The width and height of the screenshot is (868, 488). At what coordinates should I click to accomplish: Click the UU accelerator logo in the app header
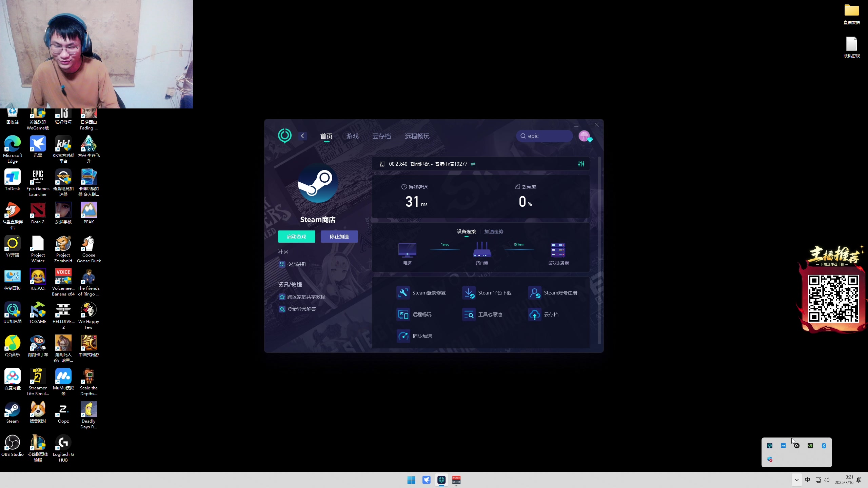284,136
